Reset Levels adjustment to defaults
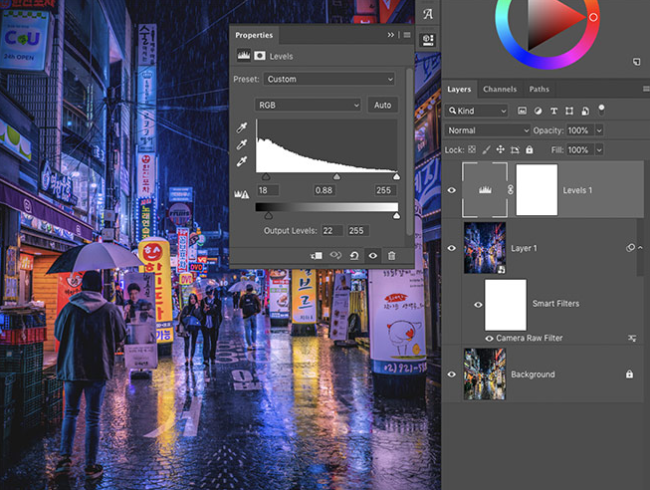 [354, 255]
